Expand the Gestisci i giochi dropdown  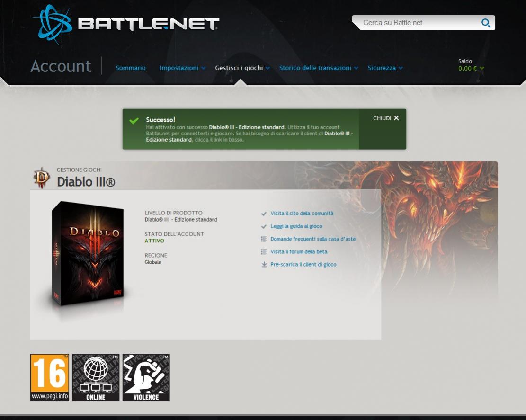(x=242, y=68)
